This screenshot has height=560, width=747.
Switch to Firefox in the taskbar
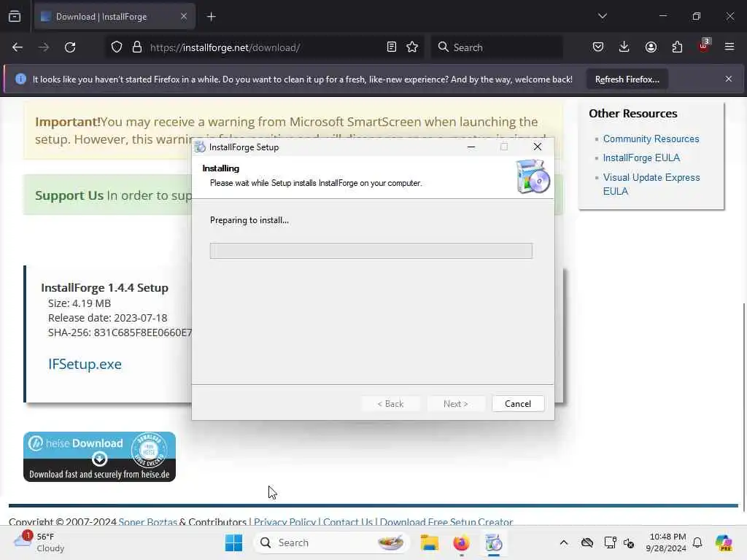click(x=461, y=542)
